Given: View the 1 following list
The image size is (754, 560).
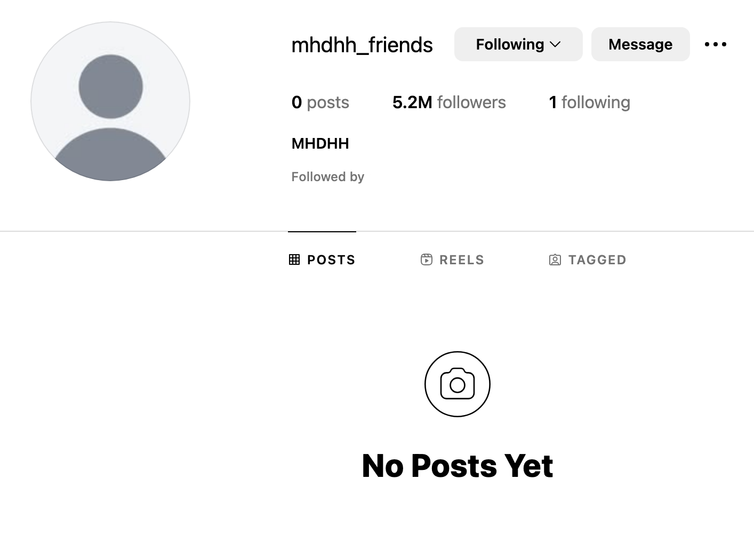Looking at the screenshot, I should click(x=589, y=102).
